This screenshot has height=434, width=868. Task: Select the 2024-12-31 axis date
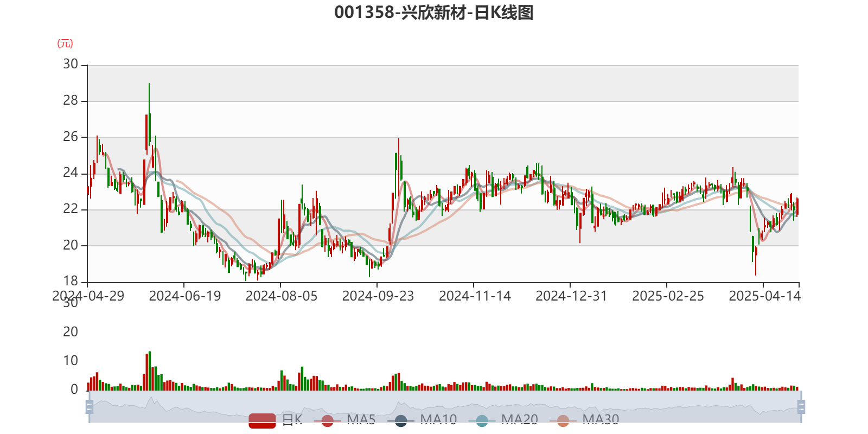[x=571, y=296]
